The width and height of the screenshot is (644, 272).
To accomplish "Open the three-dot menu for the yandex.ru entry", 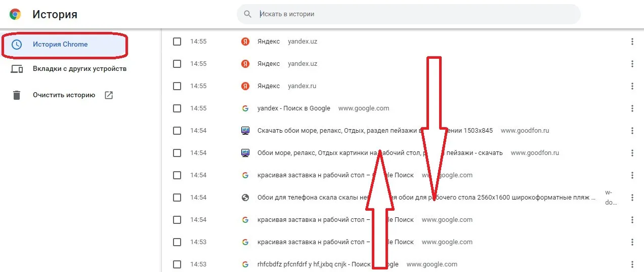I will [632, 86].
